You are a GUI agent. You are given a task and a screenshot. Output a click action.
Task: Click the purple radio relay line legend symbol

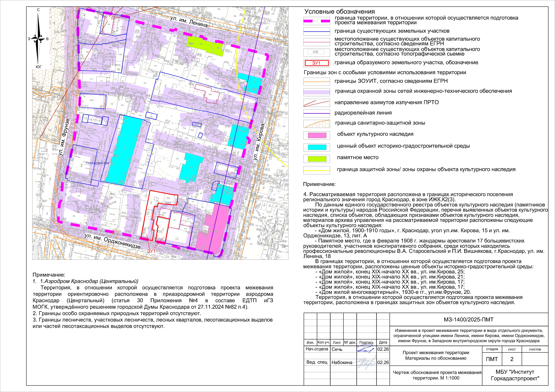(x=316, y=113)
